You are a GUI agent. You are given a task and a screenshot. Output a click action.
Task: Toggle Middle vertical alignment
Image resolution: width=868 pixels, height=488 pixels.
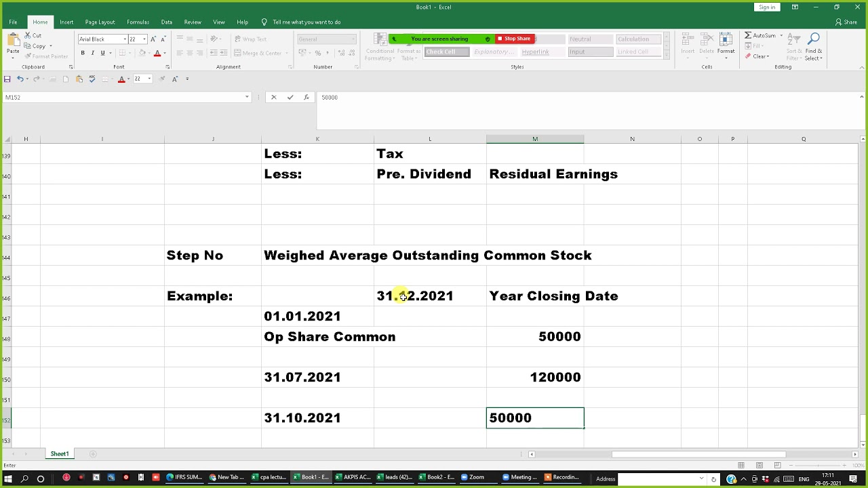pyautogui.click(x=190, y=39)
